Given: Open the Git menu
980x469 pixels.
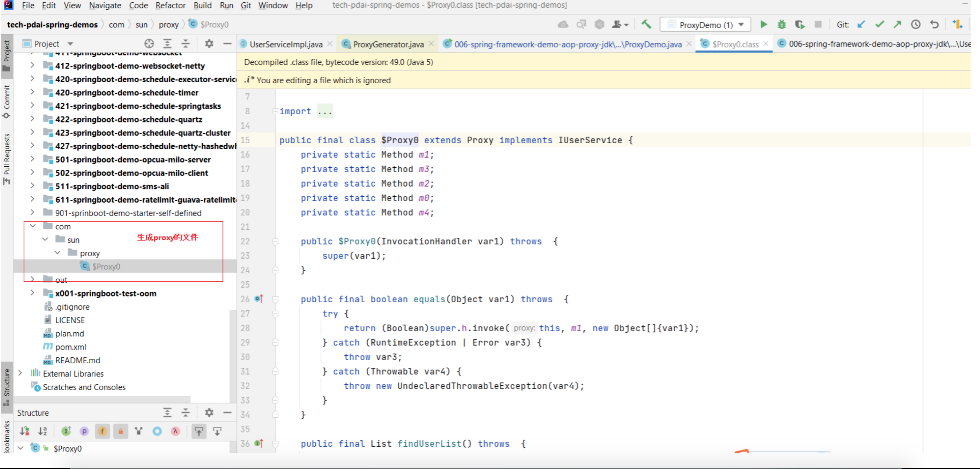Looking at the screenshot, I should click(246, 5).
